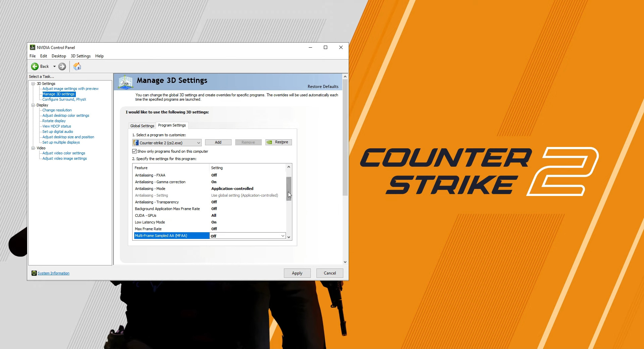Open the Counter-strike 2 program dropdown
The image size is (644, 349).
click(198, 143)
